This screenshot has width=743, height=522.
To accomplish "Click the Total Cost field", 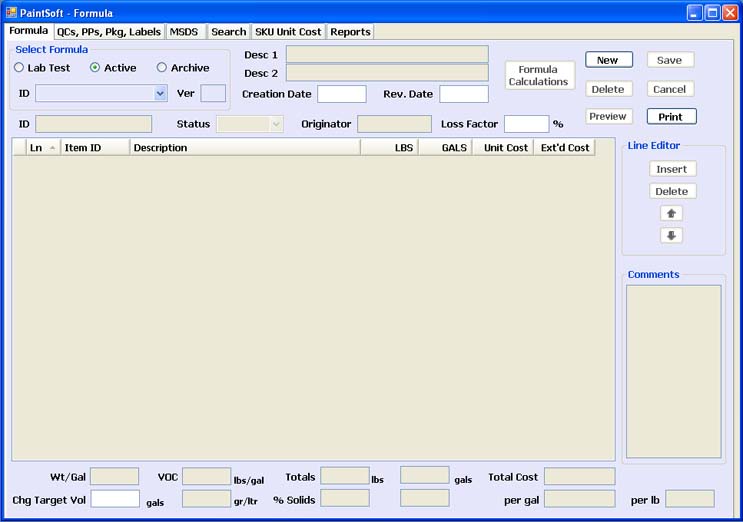I will click(580, 477).
